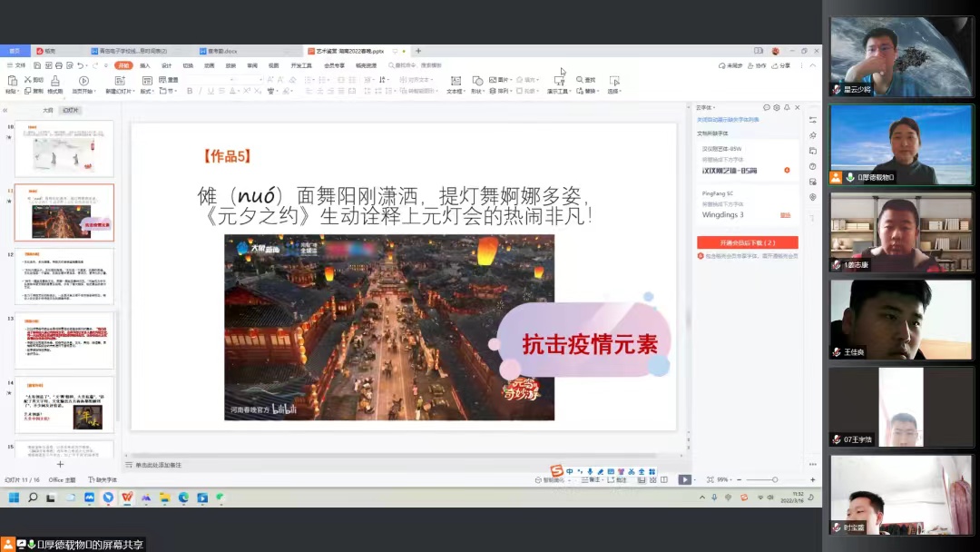Click the Undo arrow icon

click(80, 65)
